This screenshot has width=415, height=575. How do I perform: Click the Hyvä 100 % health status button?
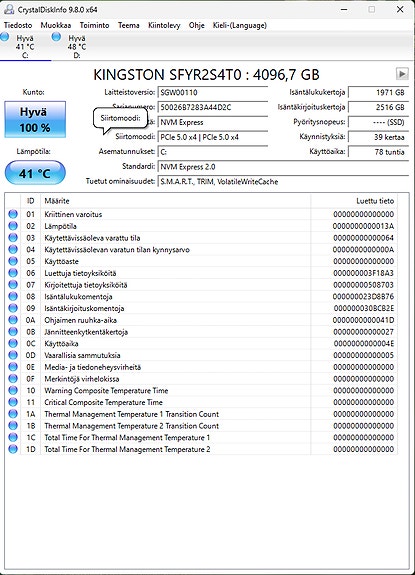[35, 120]
